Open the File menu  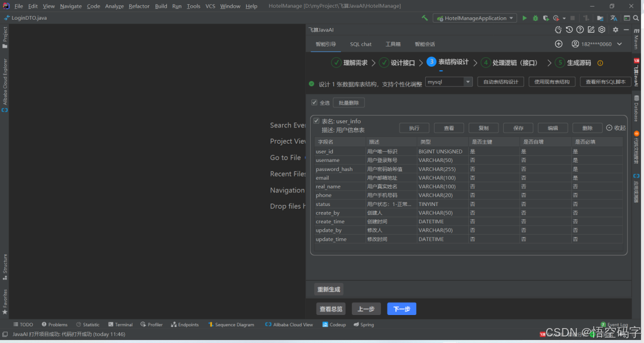point(18,6)
